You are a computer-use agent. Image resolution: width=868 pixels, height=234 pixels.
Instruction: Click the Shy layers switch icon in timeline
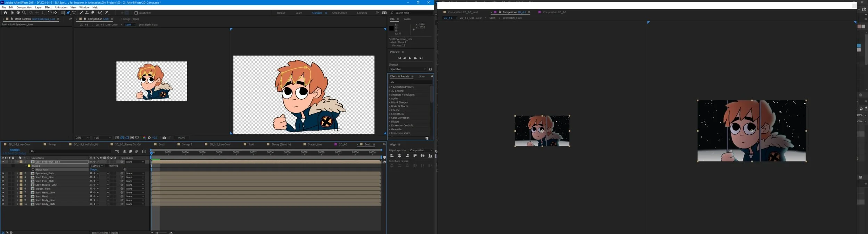pyautogui.click(x=125, y=151)
